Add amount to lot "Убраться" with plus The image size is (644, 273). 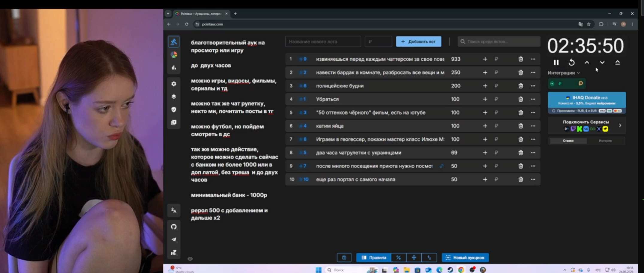[485, 99]
